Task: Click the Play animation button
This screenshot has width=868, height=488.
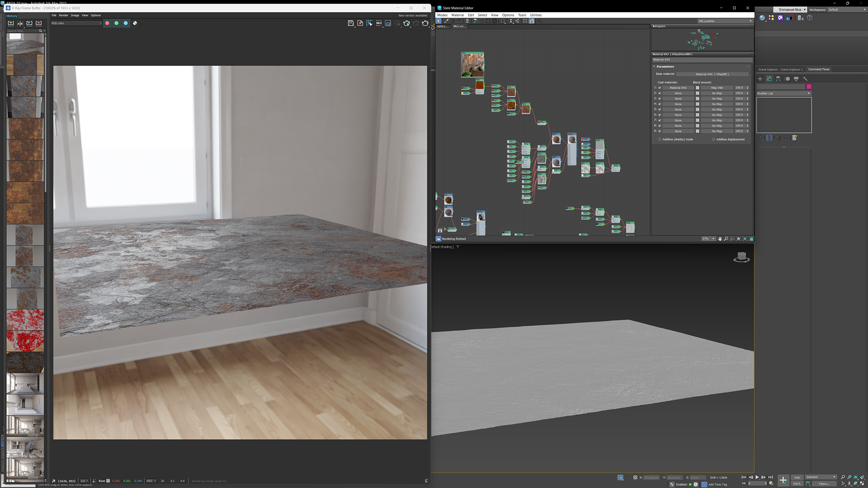Action: [757, 477]
